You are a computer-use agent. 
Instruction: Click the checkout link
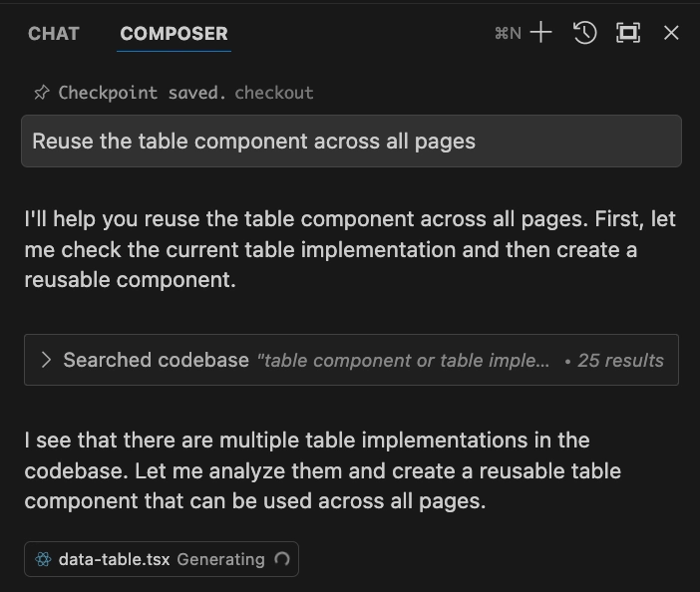[x=274, y=93]
